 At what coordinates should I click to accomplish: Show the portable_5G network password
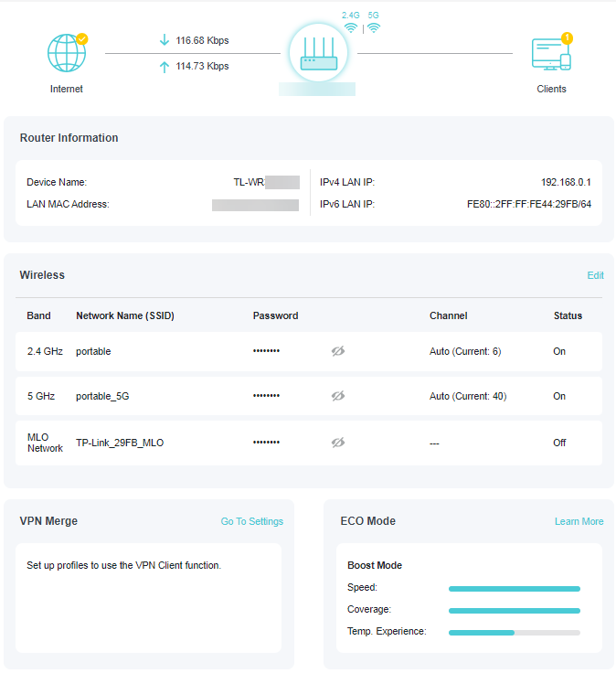[x=338, y=396]
